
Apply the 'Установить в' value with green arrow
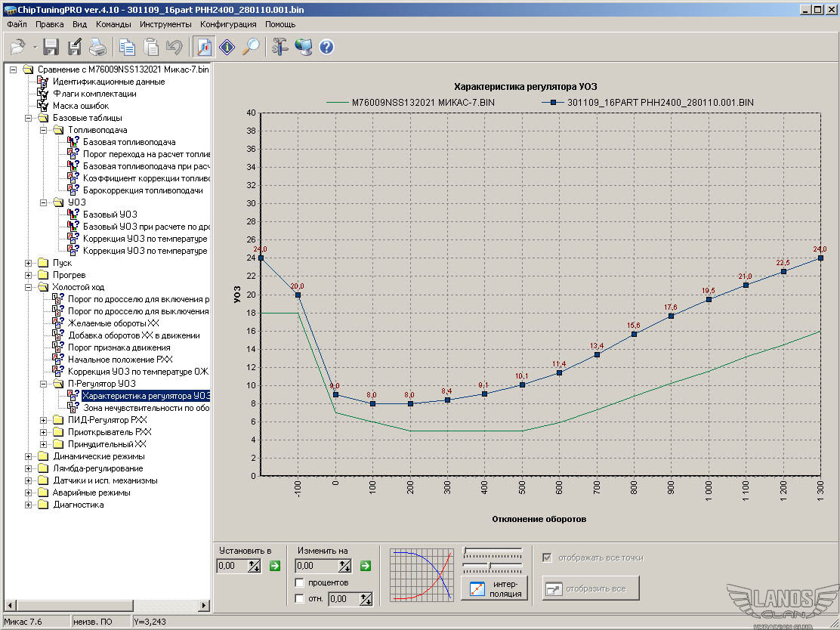[275, 566]
